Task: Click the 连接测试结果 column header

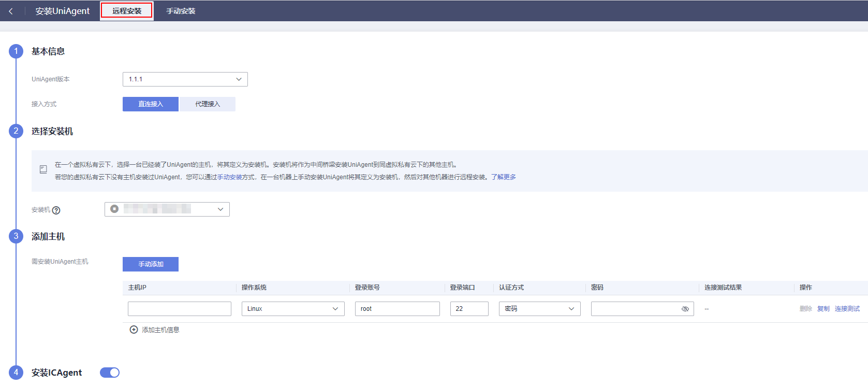Action: [723, 288]
